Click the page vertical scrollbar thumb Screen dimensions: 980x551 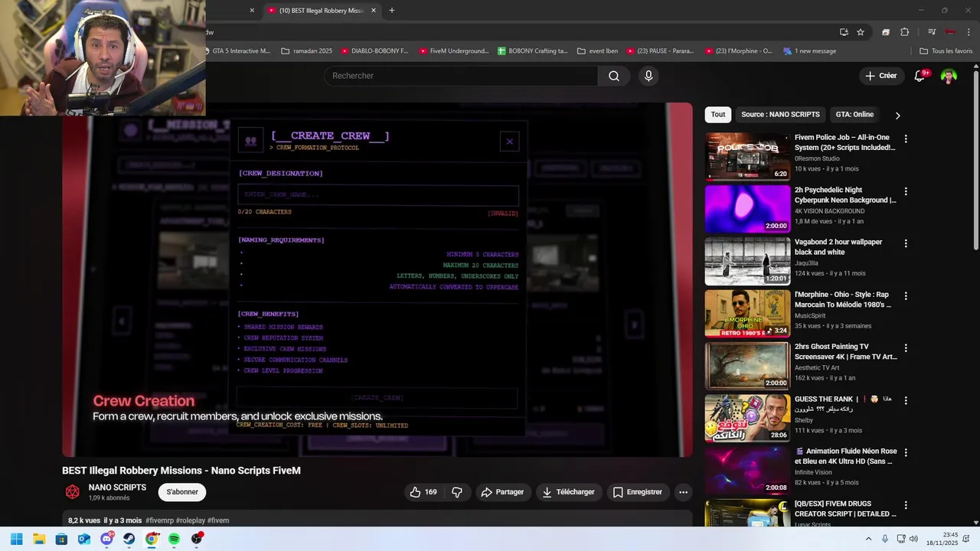(975, 159)
